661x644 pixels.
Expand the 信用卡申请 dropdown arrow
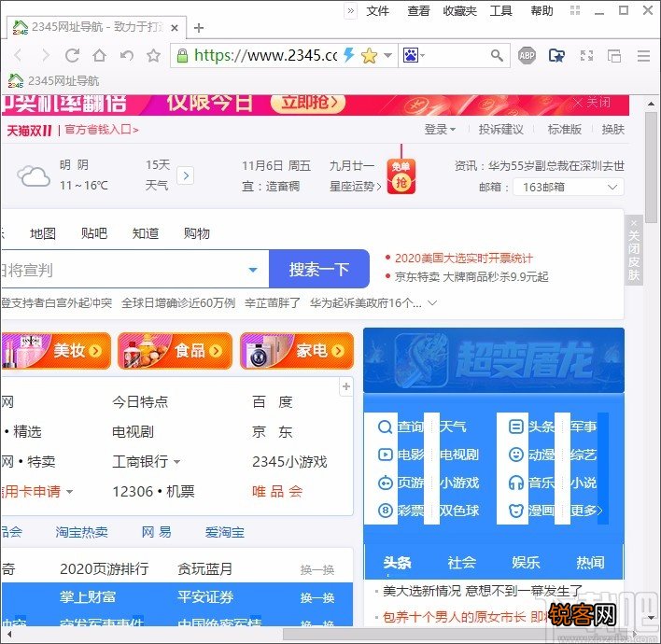click(x=70, y=492)
